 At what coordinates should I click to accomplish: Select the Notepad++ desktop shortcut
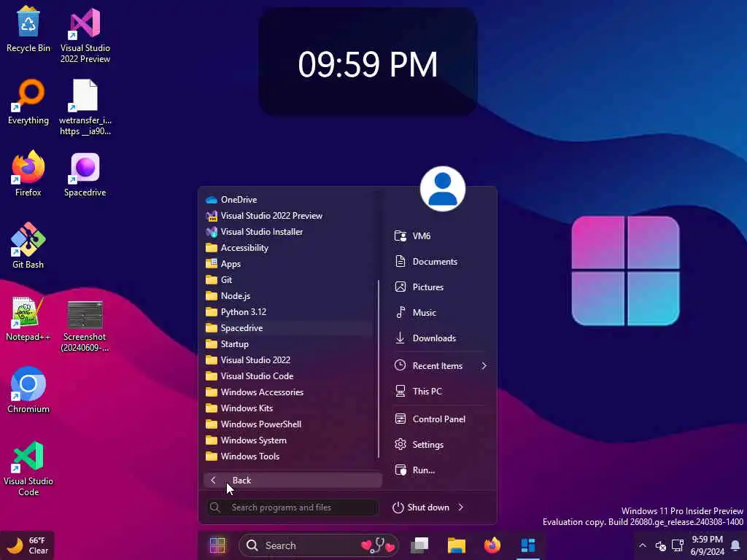click(x=28, y=318)
